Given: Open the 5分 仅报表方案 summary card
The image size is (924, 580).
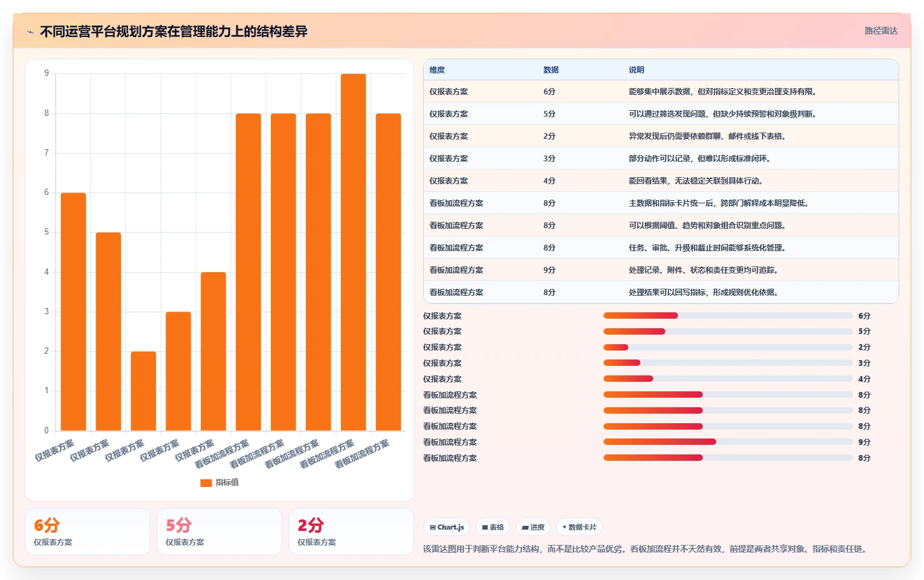Looking at the screenshot, I should coord(220,532).
